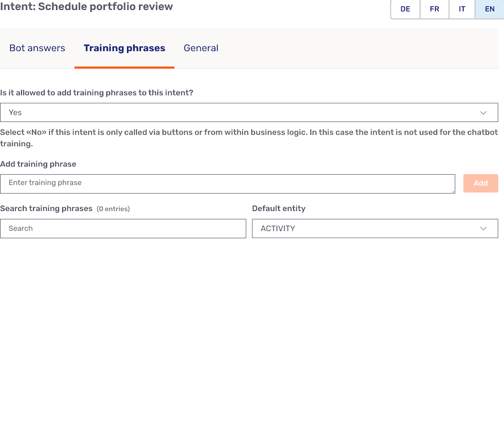
Task: Grab the training phrase textarea resize handle
Action: [x=452, y=191]
